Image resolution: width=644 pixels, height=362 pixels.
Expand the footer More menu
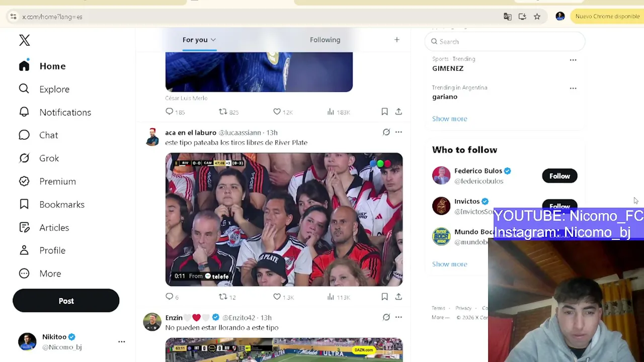[440, 317]
